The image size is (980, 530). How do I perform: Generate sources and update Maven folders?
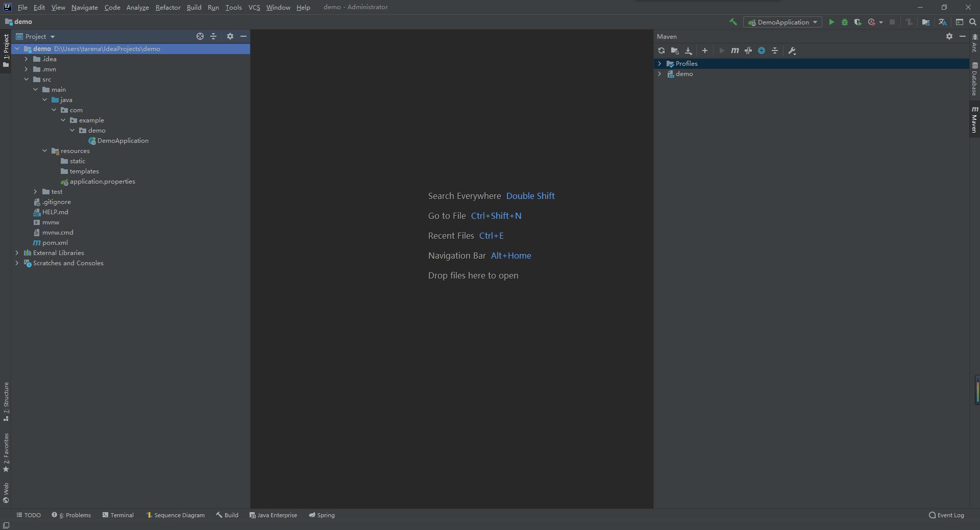pos(675,51)
